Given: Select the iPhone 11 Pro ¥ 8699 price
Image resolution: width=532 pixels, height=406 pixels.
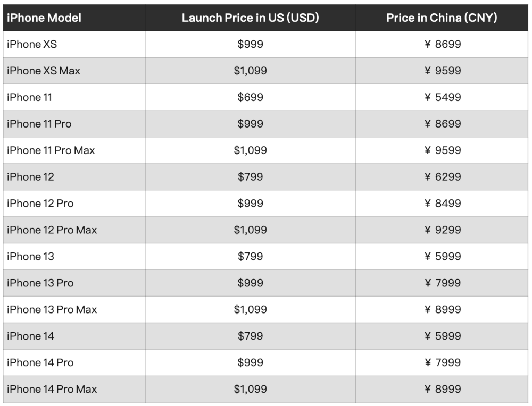Looking at the screenshot, I should tap(443, 124).
